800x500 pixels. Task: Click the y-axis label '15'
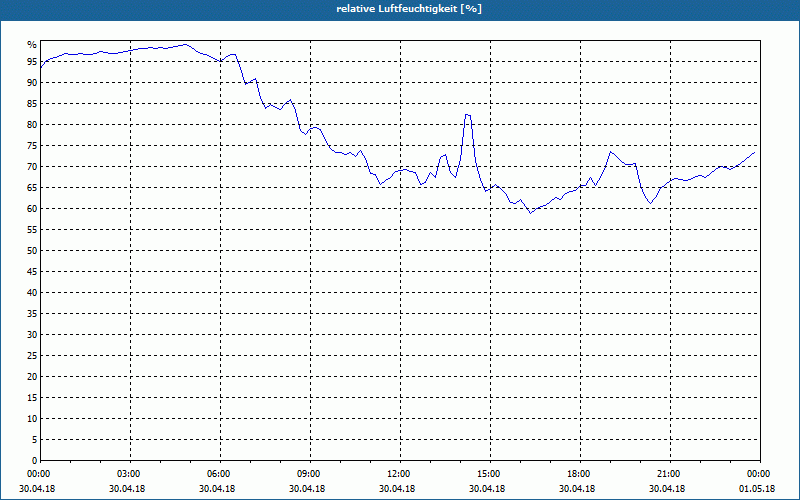[32, 397]
